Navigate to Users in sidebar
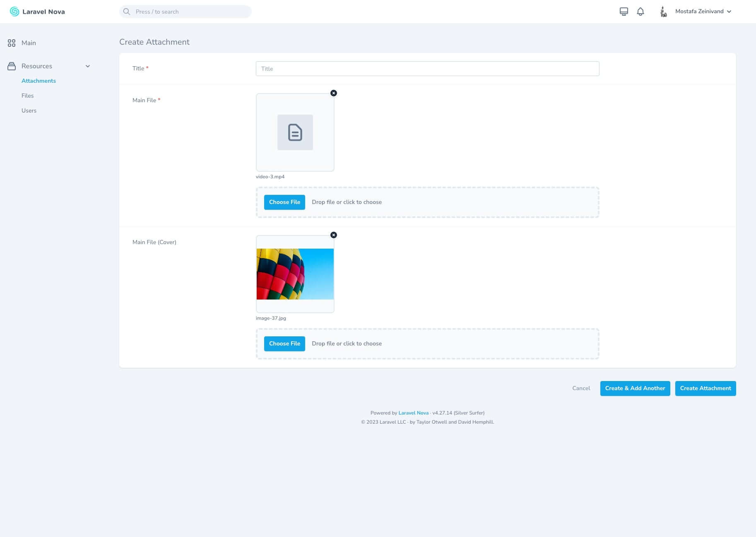Viewport: 756px width, 537px height. click(x=29, y=110)
